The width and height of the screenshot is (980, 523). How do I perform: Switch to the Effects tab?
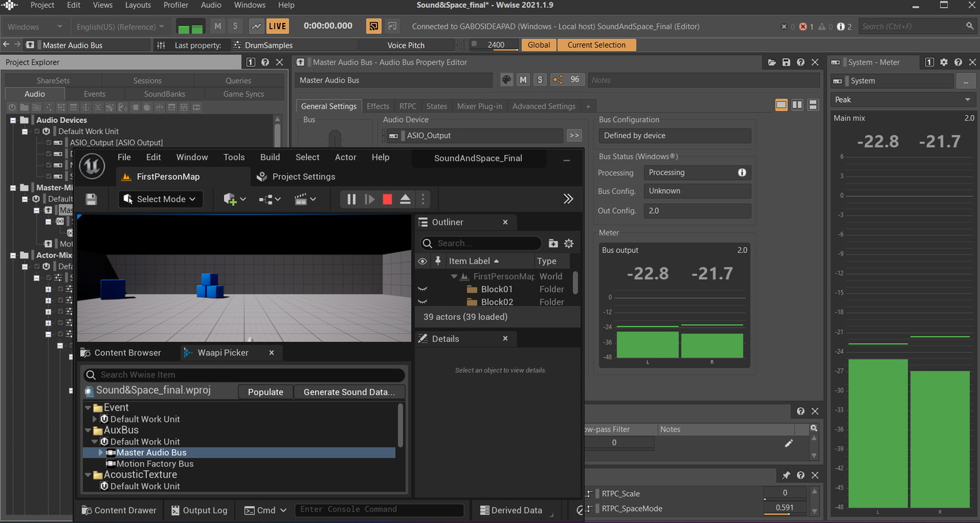tap(378, 106)
